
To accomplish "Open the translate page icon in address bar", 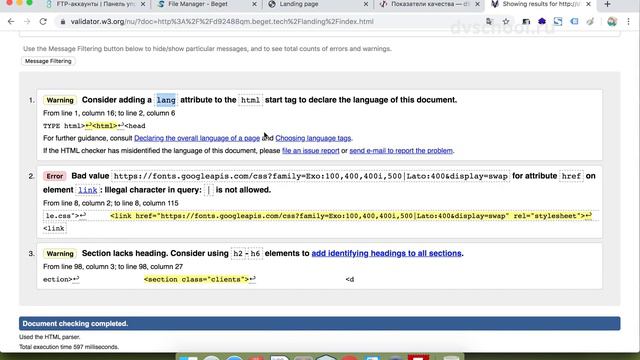I will tap(489, 22).
